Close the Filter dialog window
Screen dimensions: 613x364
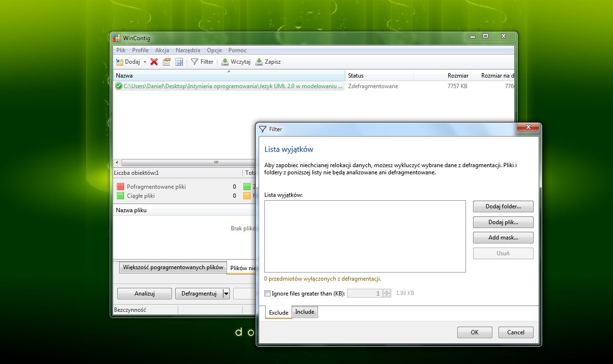pyautogui.click(x=528, y=127)
